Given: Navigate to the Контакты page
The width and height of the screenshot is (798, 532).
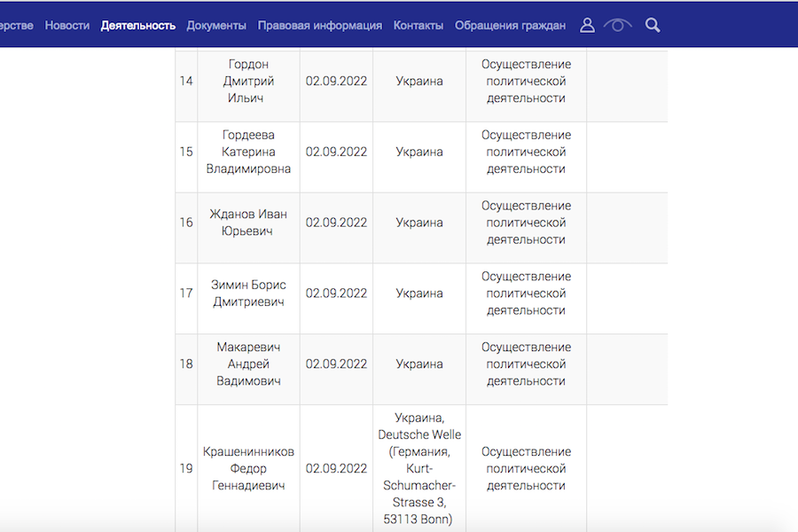Looking at the screenshot, I should pos(419,26).
